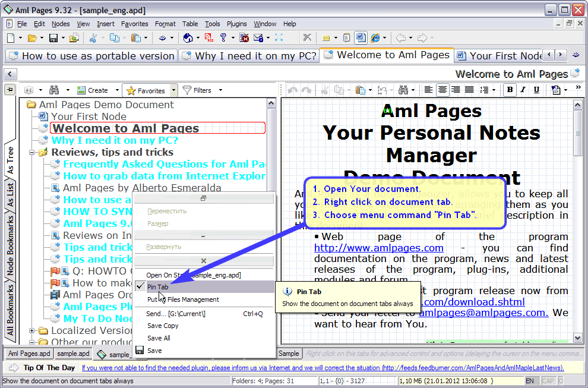Toggle center alignment in editor toolbar
588x388 pixels.
[x=442, y=90]
